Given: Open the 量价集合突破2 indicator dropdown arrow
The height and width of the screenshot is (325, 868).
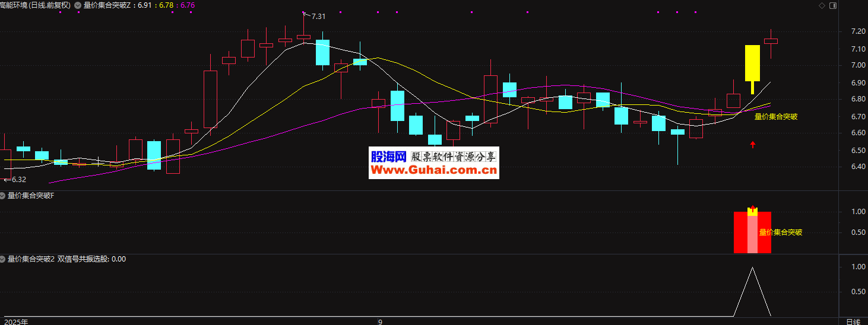Looking at the screenshot, I should point(3,259).
